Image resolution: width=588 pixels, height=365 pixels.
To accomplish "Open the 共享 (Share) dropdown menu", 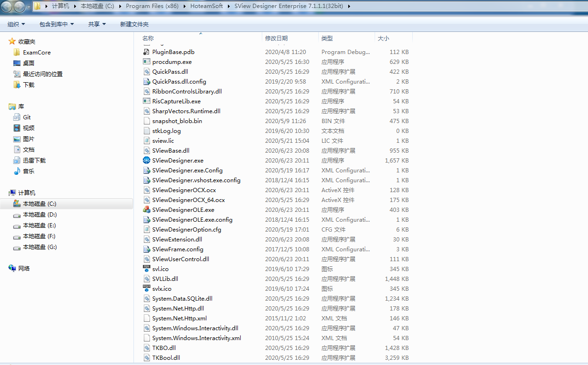I will (97, 24).
